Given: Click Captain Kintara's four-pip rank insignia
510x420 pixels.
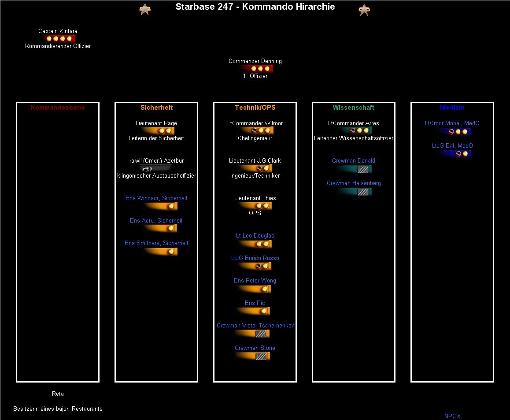Looking at the screenshot, I should click(59, 39).
